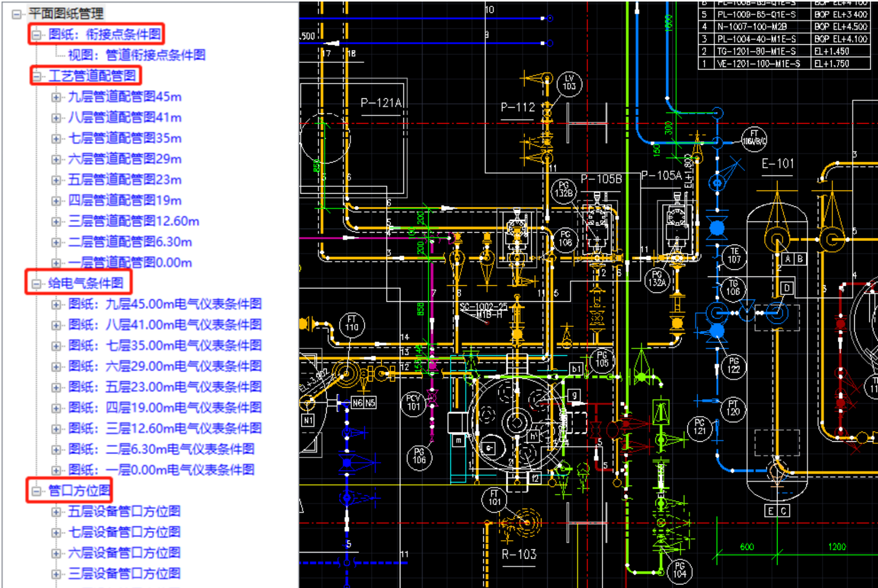Select 图纸：衔接点条件图 tree item

(x=105, y=34)
